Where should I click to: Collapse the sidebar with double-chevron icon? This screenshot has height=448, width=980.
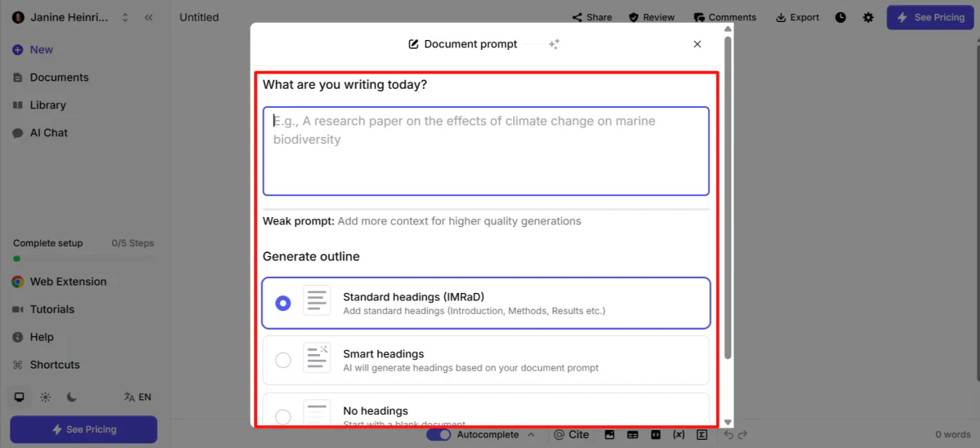(149, 17)
